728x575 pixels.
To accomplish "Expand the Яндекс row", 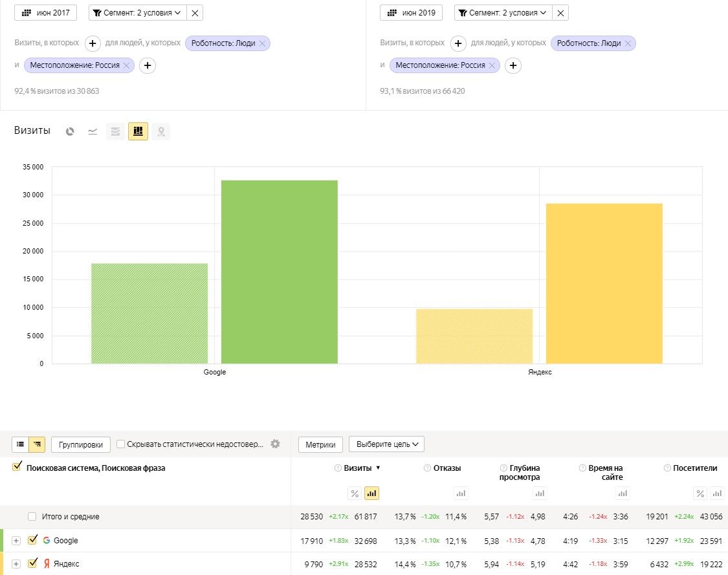I will (16, 564).
